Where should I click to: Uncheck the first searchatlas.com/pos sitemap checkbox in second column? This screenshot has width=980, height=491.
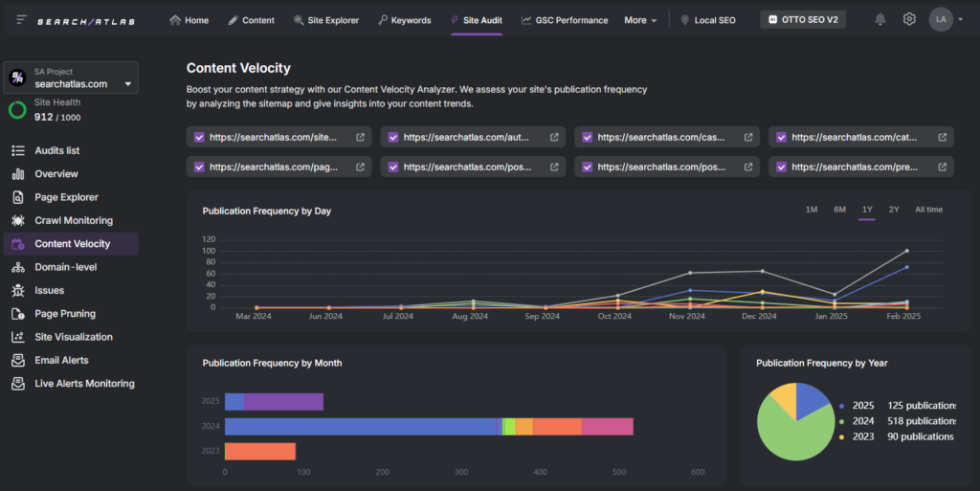(393, 167)
